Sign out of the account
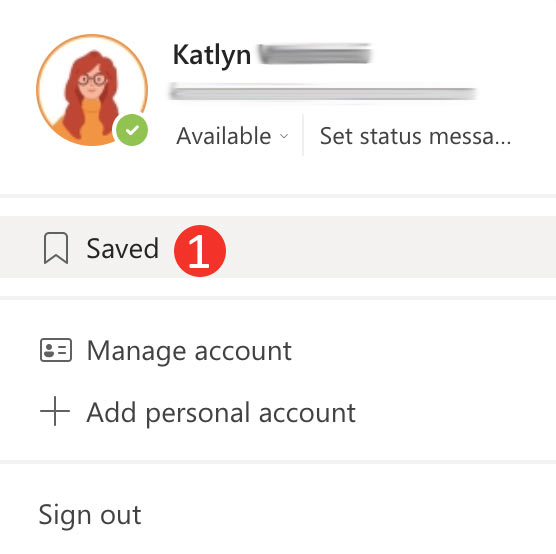This screenshot has height=554, width=556. tap(90, 515)
